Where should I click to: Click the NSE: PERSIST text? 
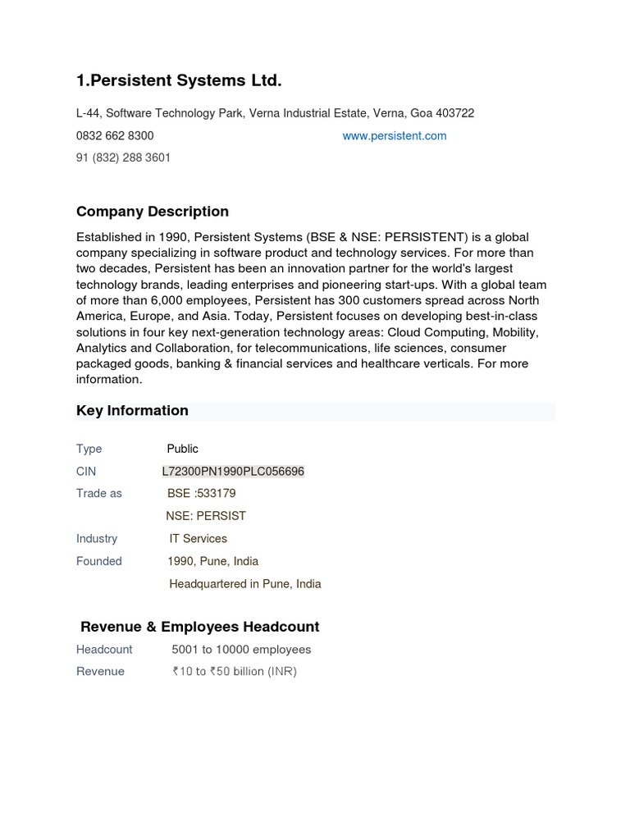tap(205, 516)
